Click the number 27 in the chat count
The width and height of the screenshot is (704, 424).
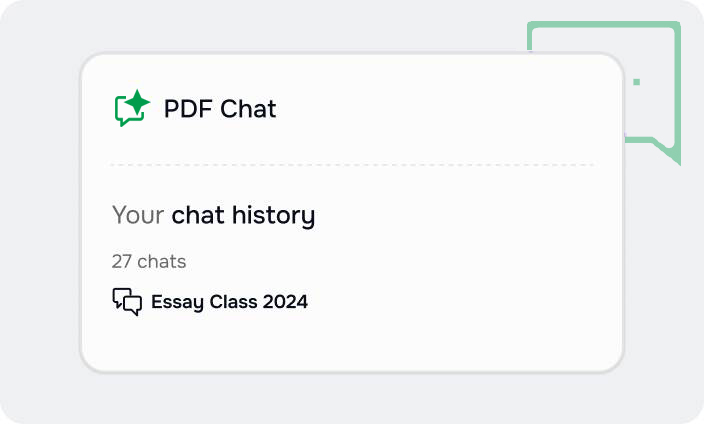tap(122, 262)
